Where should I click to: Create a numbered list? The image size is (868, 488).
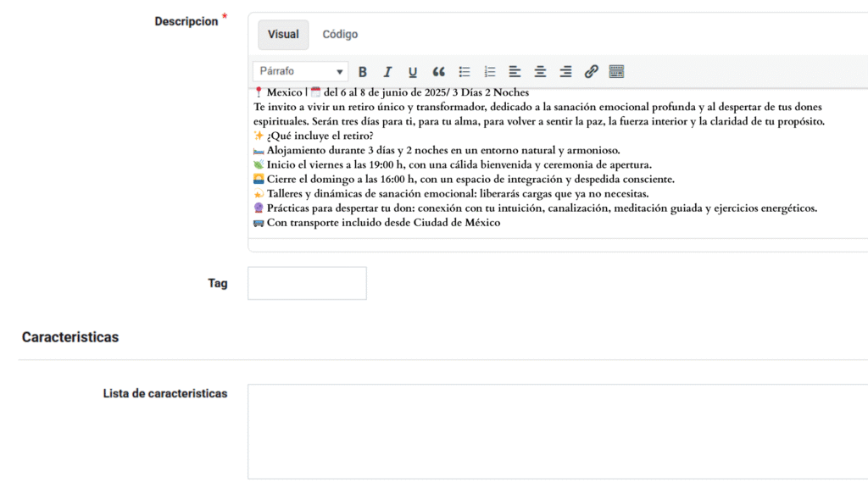[490, 72]
